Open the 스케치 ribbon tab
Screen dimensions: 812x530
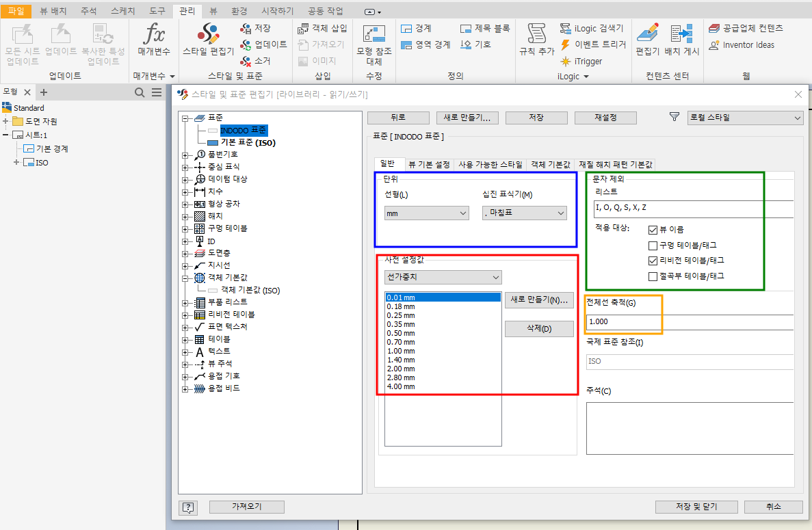pos(122,11)
